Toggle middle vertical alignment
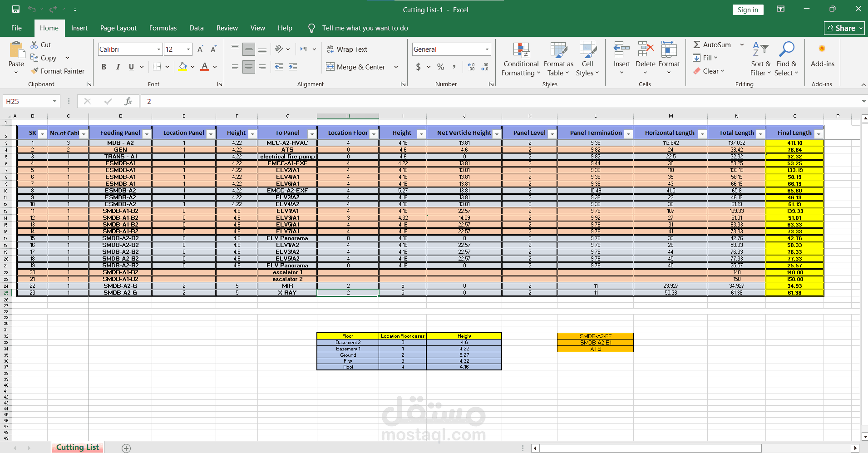Image resolution: width=868 pixels, height=453 pixels. click(x=249, y=49)
